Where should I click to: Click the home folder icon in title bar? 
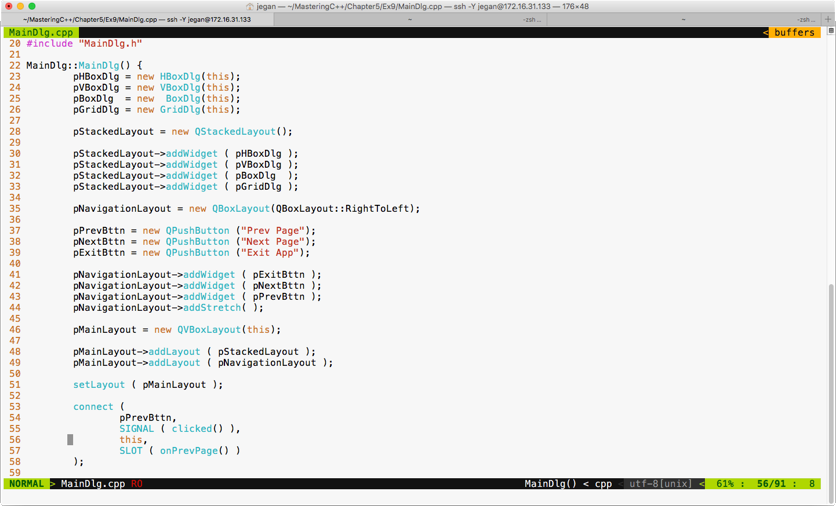(250, 6)
